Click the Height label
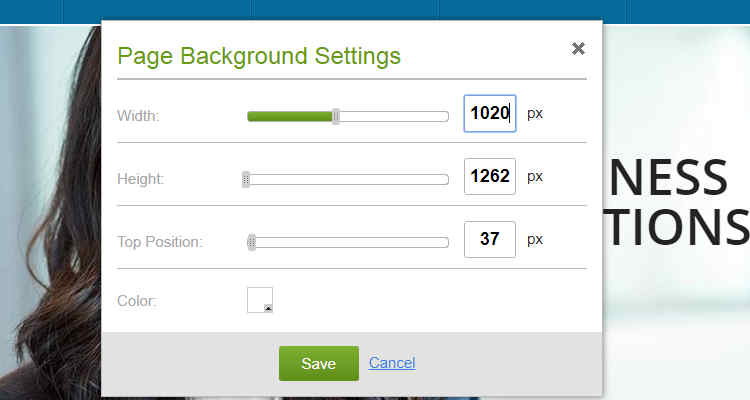The width and height of the screenshot is (750, 400). (x=140, y=179)
